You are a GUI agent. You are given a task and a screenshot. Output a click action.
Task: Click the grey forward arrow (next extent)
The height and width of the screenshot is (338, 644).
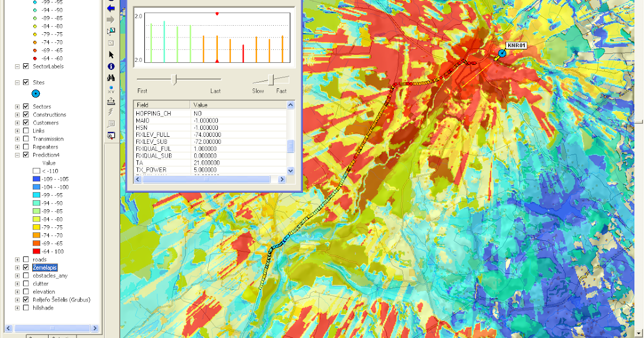point(111,19)
